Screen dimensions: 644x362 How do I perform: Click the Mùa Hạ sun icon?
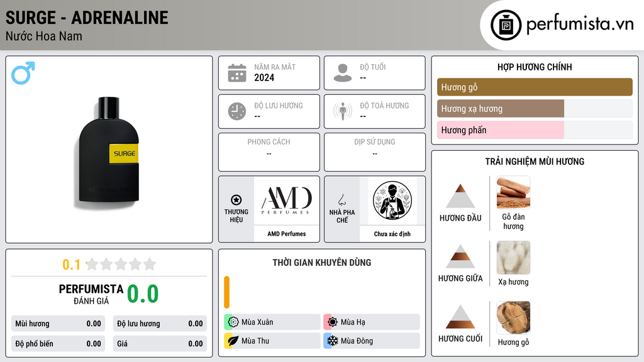(332, 322)
